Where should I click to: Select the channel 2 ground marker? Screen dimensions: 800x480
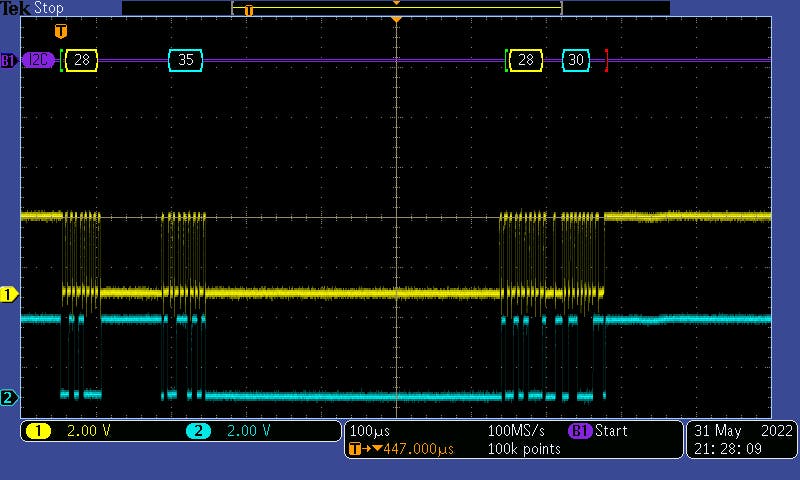(x=9, y=398)
